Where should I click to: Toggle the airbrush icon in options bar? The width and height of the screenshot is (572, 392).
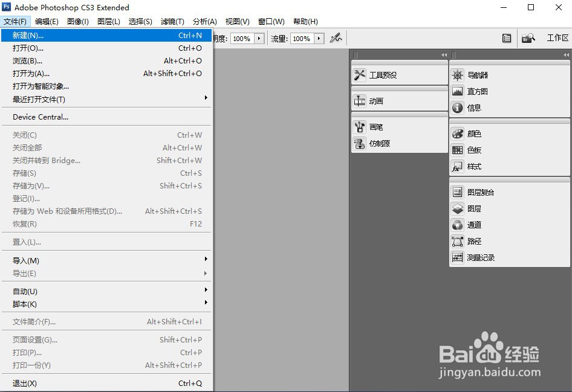pyautogui.click(x=336, y=38)
